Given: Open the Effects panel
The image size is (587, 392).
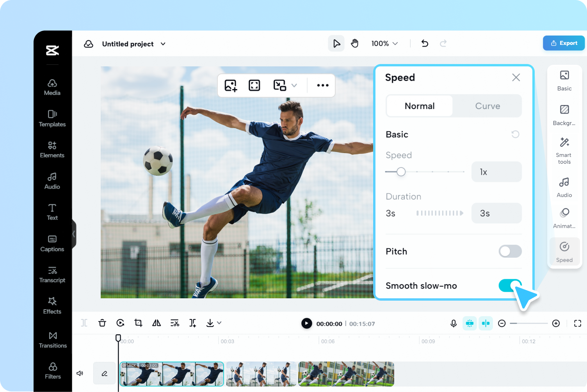Looking at the screenshot, I should pos(52,306).
